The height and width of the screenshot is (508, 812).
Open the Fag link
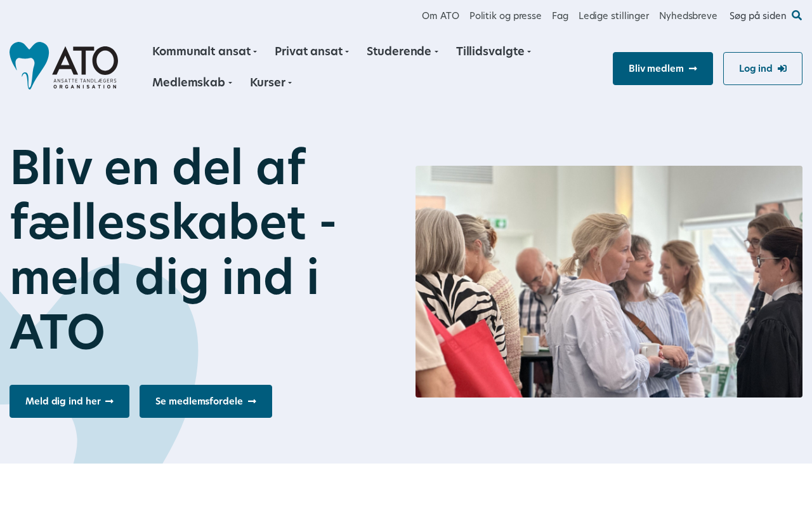560,15
